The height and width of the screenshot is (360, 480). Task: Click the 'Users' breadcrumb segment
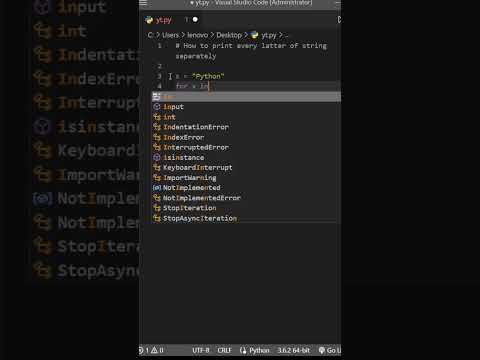[x=170, y=35]
